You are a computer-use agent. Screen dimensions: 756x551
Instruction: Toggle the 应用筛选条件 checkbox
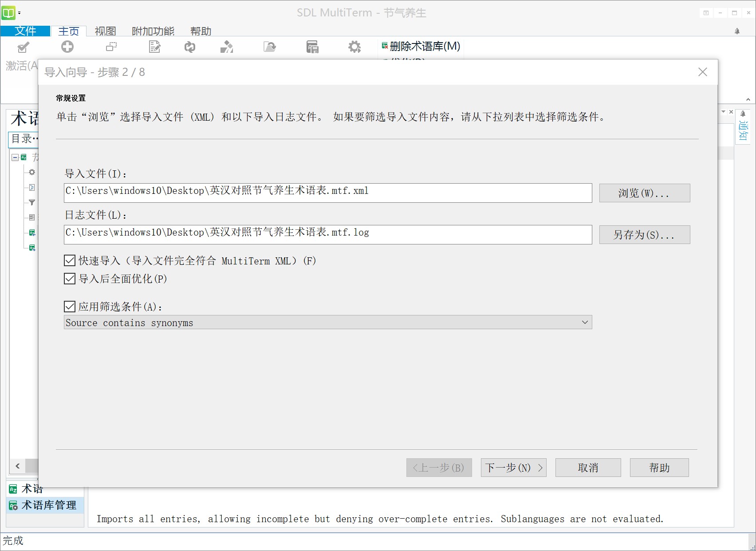pyautogui.click(x=70, y=307)
